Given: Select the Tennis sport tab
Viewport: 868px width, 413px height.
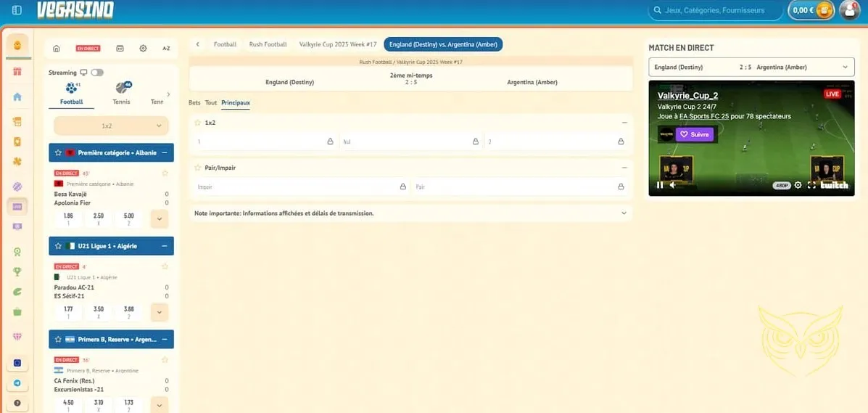Looking at the screenshot, I should pos(122,93).
